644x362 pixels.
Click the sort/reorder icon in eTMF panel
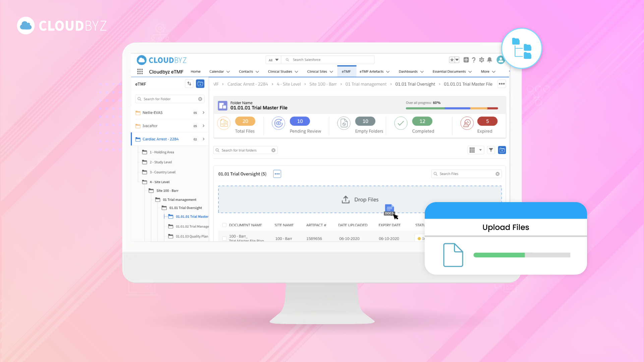click(x=189, y=83)
